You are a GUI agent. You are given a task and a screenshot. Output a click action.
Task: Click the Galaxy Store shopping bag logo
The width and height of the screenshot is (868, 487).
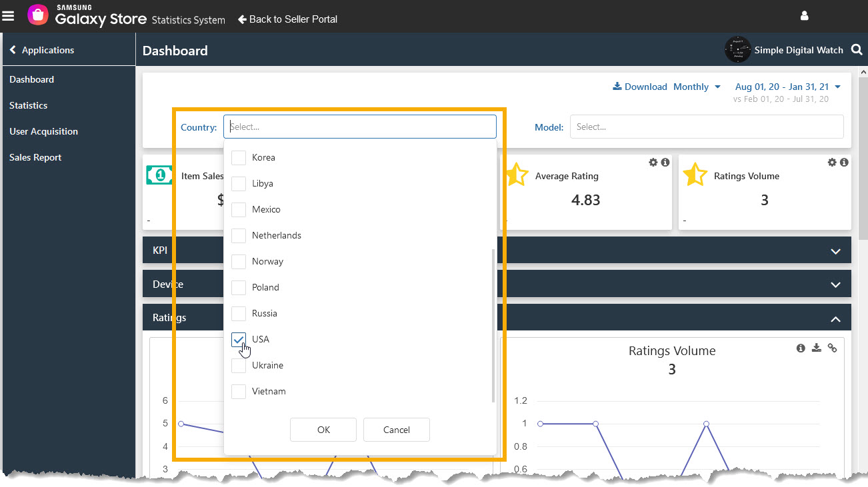tap(38, 15)
